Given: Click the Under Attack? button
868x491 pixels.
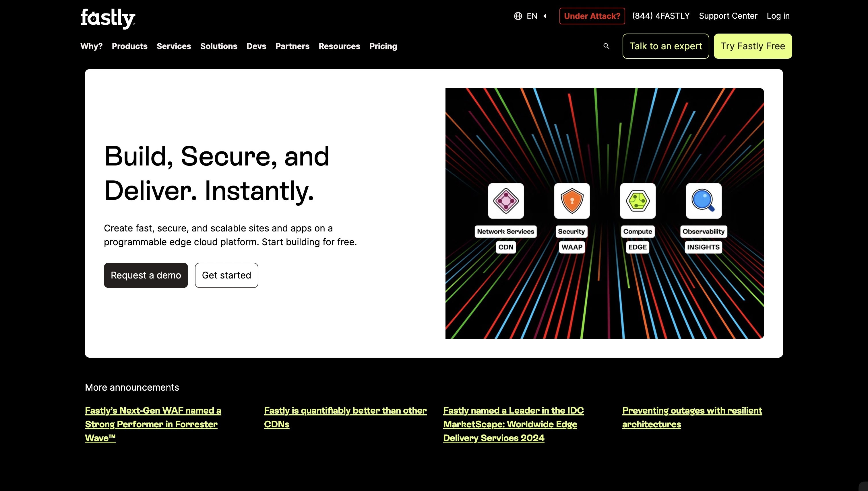Looking at the screenshot, I should coord(592,16).
